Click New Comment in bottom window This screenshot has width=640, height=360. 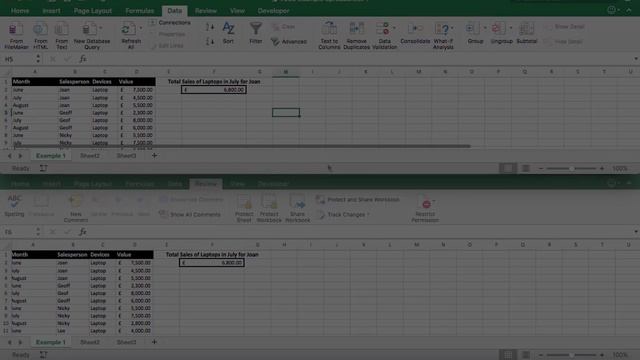tap(76, 208)
